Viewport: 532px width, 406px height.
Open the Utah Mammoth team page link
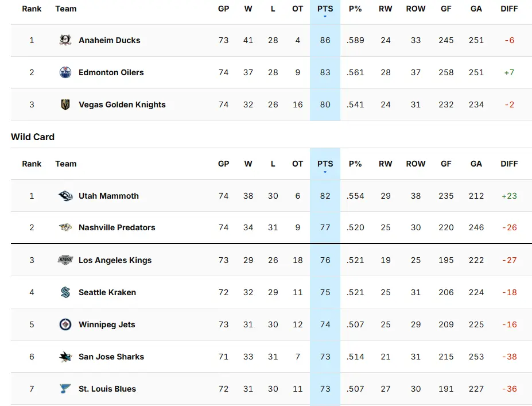108,196
